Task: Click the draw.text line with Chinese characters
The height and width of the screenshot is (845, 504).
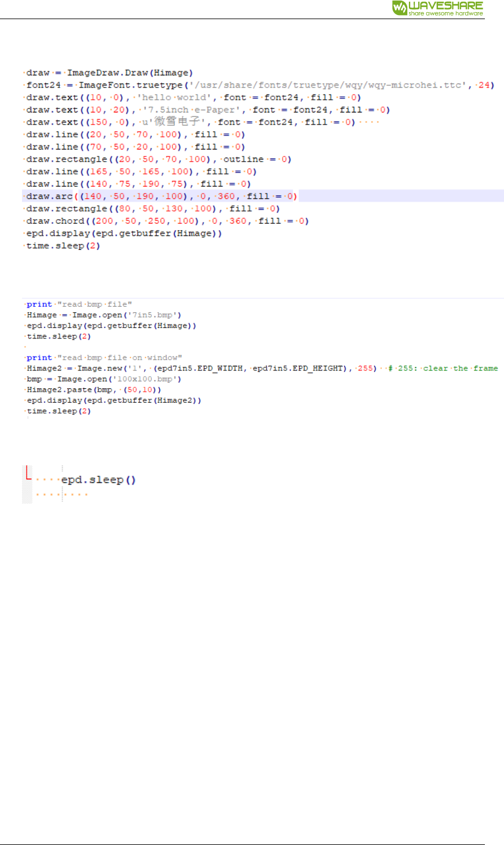Action: (191, 122)
